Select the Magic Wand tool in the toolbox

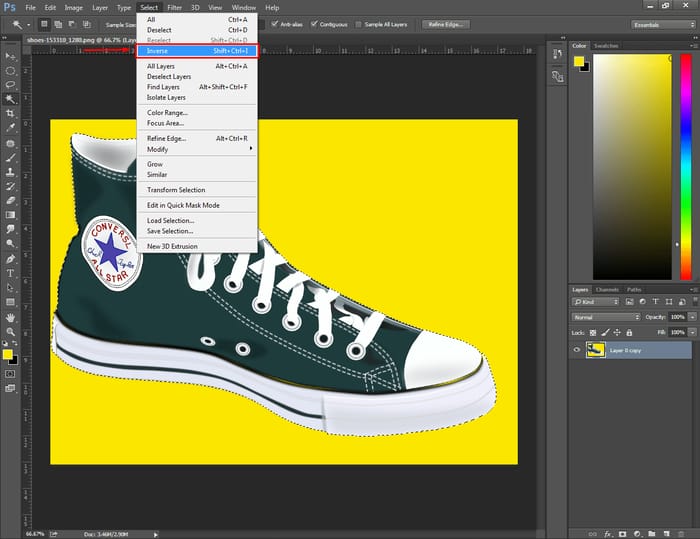pyautogui.click(x=10, y=99)
